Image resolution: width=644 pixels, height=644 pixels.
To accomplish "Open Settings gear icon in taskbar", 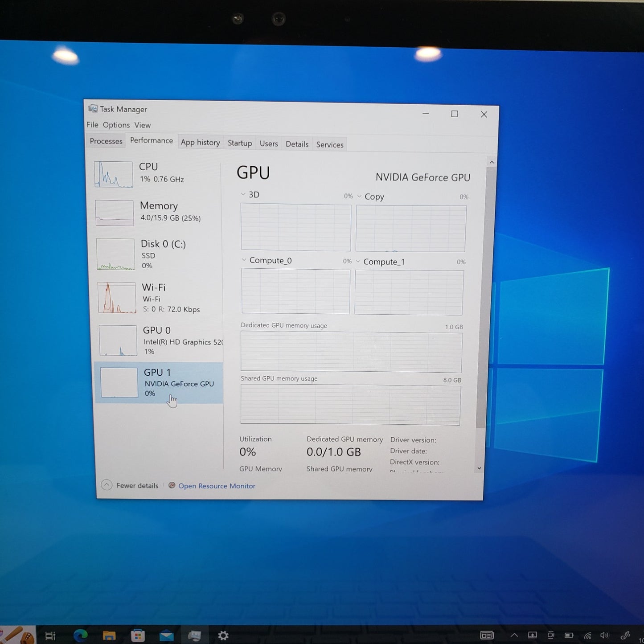I will pos(223,635).
